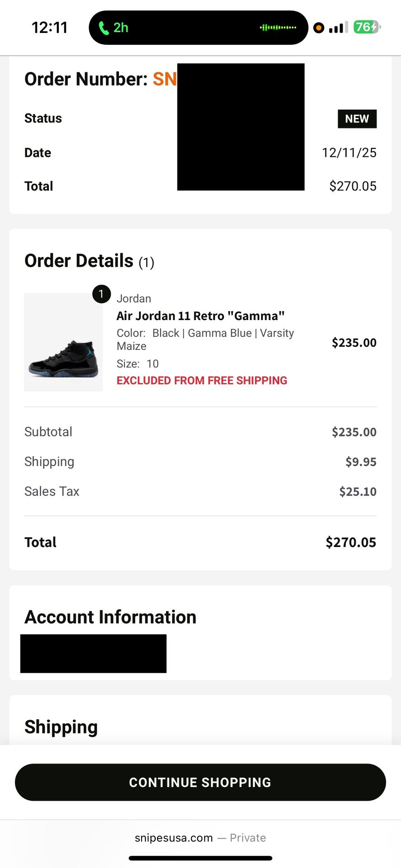The height and width of the screenshot is (868, 401).
Task: Tap the sneaker product thumbnail
Action: coord(63,342)
